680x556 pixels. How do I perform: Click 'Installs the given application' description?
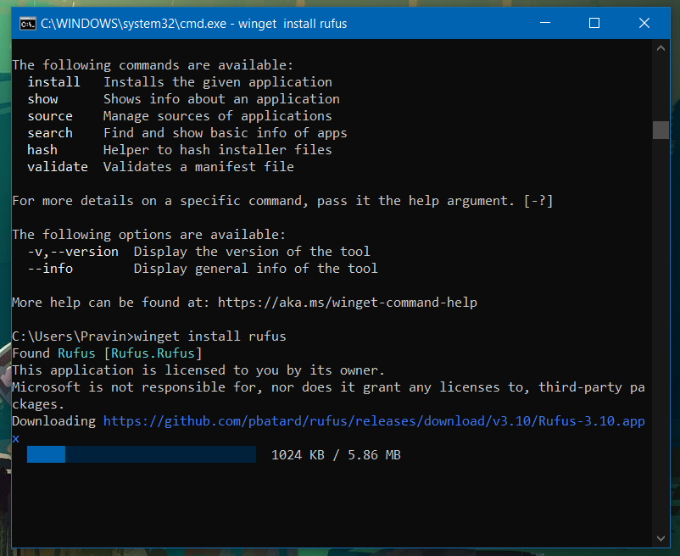coord(218,82)
